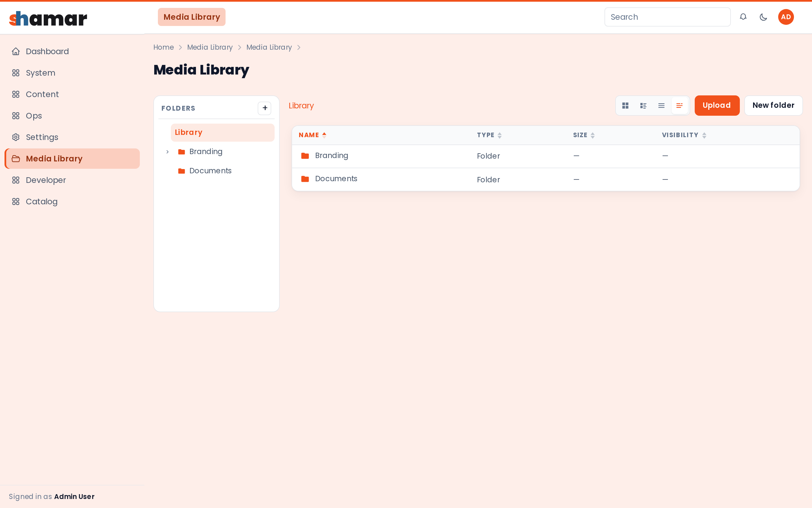Click the Library path label above the table
Screen dimensions: 812x508
click(x=301, y=106)
